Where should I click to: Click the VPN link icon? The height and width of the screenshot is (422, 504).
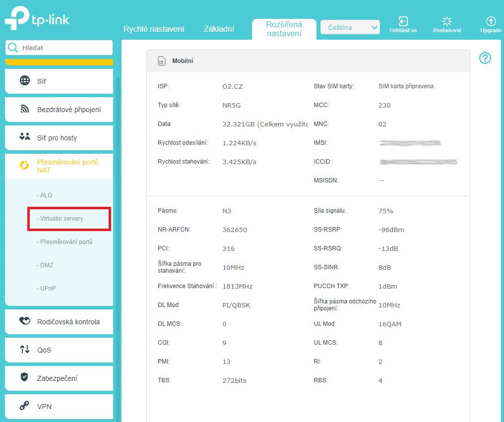coord(24,406)
